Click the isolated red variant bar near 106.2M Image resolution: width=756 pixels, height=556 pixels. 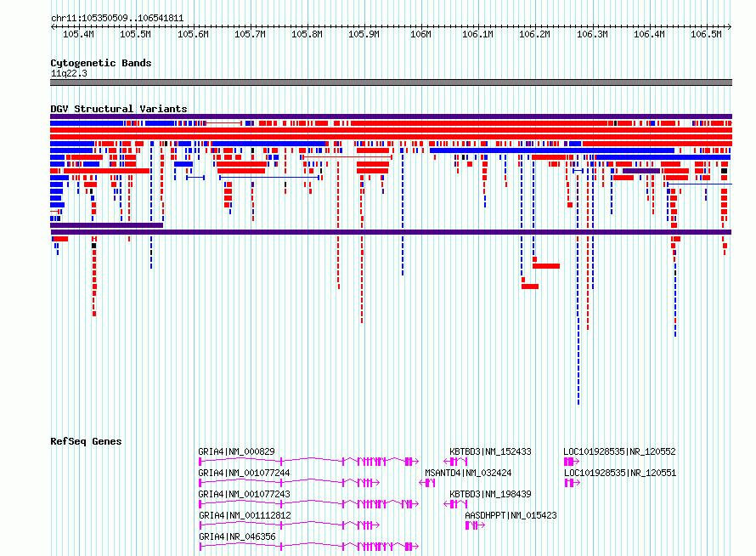click(x=546, y=266)
